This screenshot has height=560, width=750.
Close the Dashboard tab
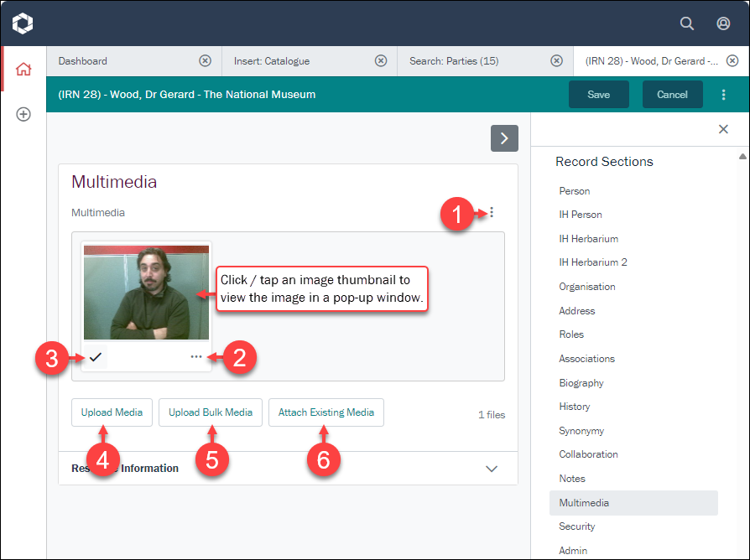click(x=205, y=61)
